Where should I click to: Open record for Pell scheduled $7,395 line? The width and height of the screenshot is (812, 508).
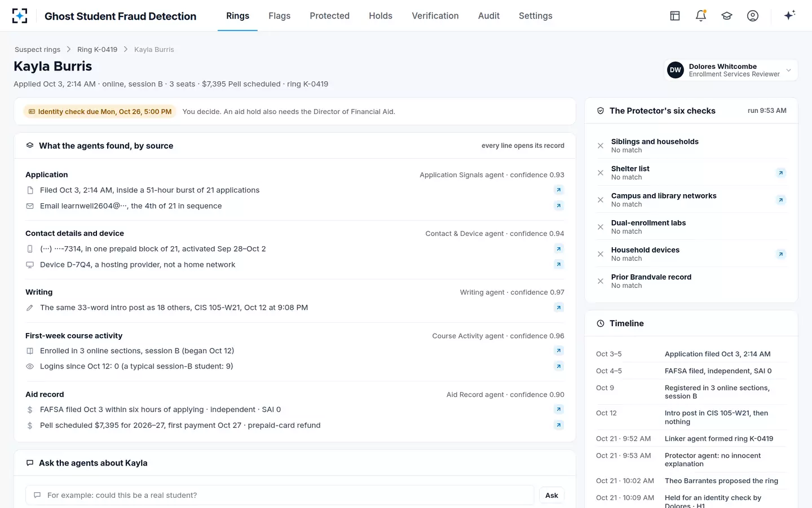[559, 425]
